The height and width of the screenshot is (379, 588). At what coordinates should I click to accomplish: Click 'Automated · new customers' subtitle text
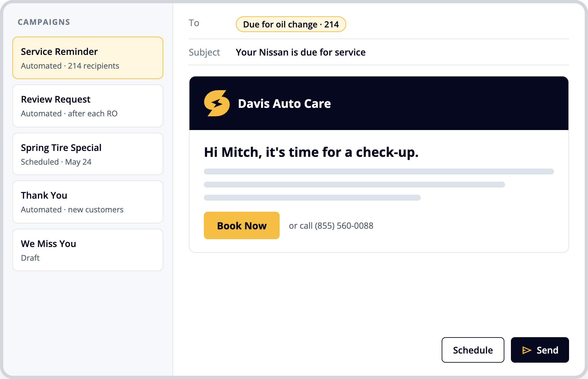coord(72,210)
